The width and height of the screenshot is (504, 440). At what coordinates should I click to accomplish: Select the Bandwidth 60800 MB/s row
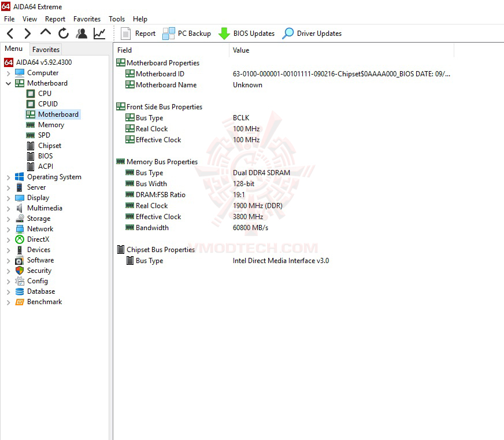pyautogui.click(x=197, y=228)
